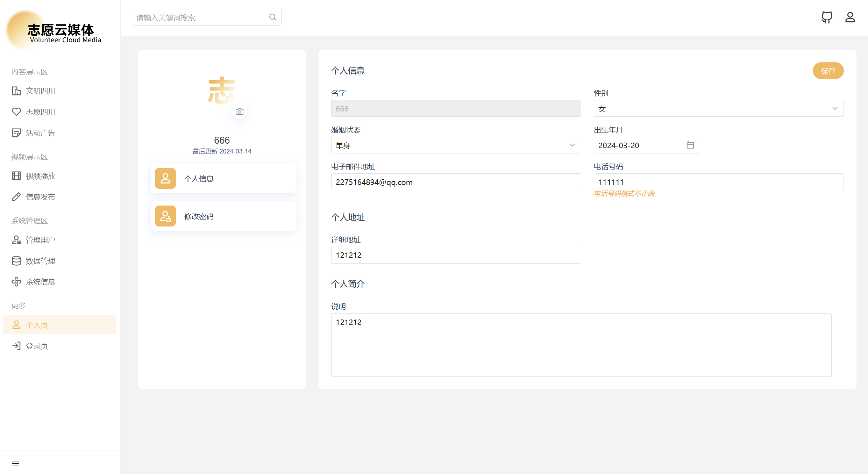Open 视频播放 menu item

click(x=41, y=176)
